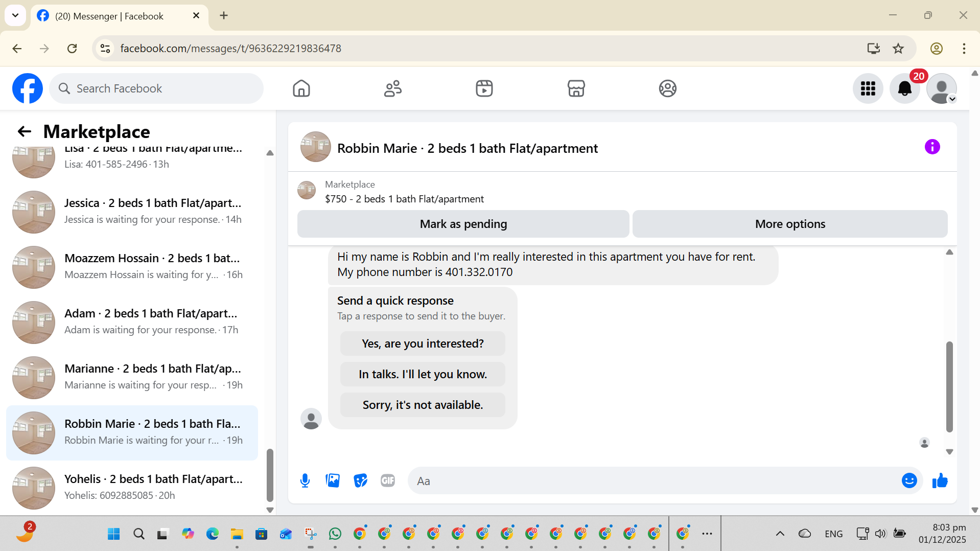Open Yohelis conversation thread
Screen dimensions: 980x551
(x=132, y=488)
